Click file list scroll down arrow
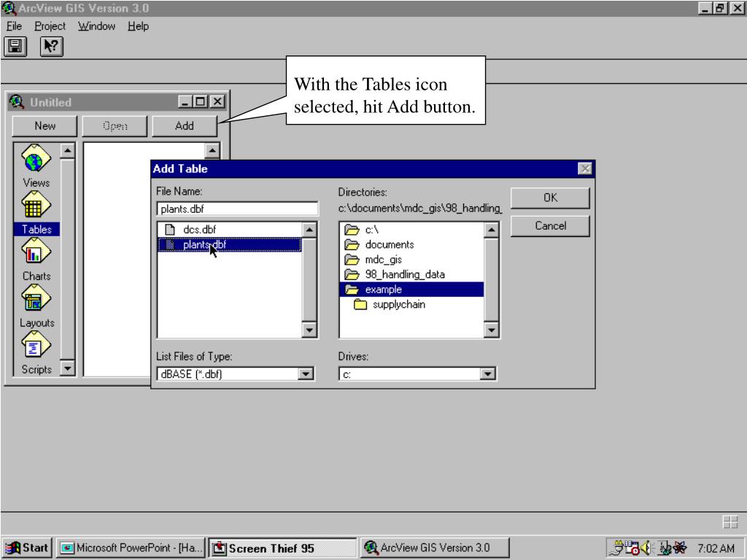The image size is (747, 560). 309,330
